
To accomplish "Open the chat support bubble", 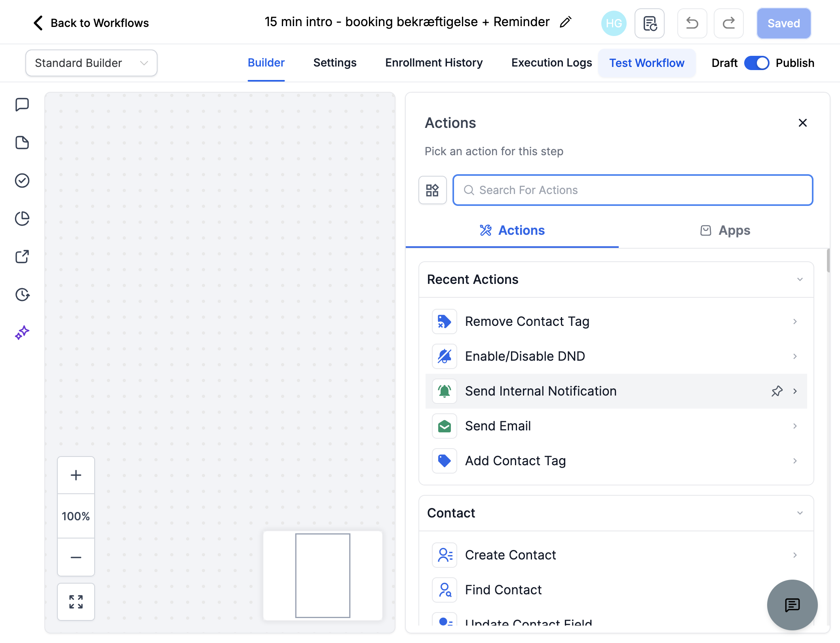I will pyautogui.click(x=792, y=605).
